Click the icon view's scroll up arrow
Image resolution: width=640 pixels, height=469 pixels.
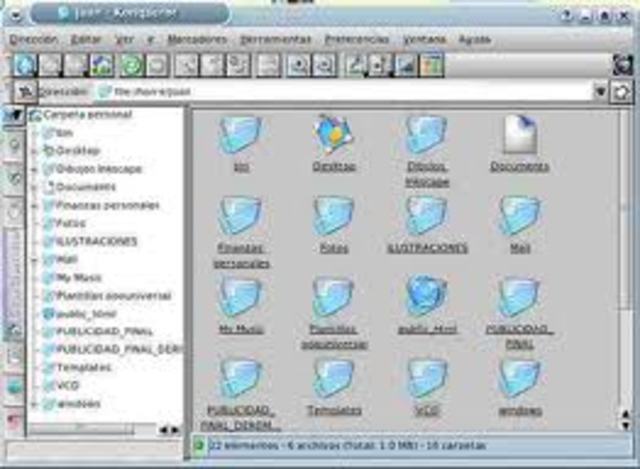click(626, 415)
